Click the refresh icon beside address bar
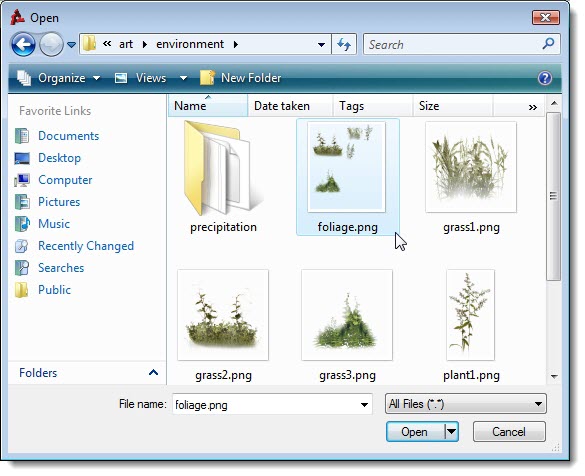 [344, 45]
